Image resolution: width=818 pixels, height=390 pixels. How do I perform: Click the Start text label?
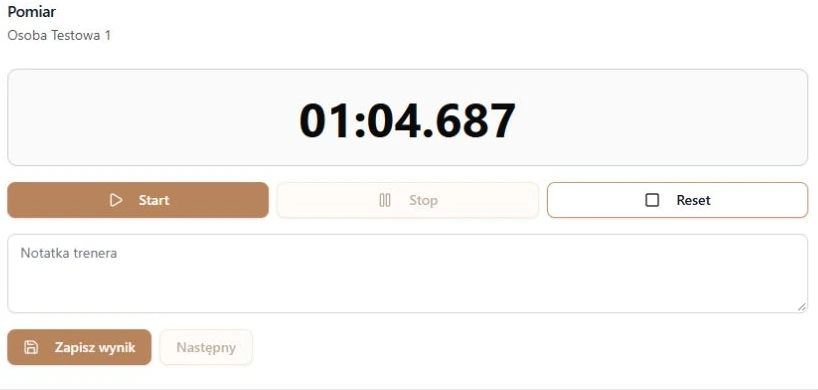[x=154, y=200]
